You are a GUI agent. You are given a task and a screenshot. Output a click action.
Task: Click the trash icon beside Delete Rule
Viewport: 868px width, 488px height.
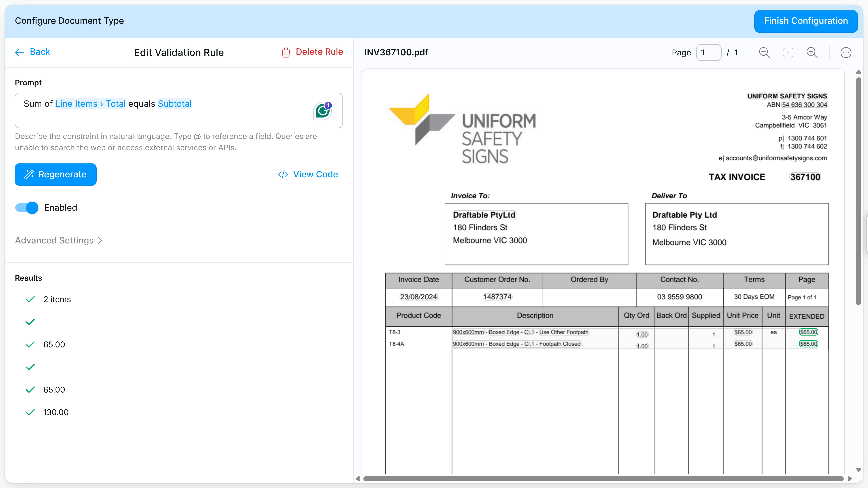[286, 52]
